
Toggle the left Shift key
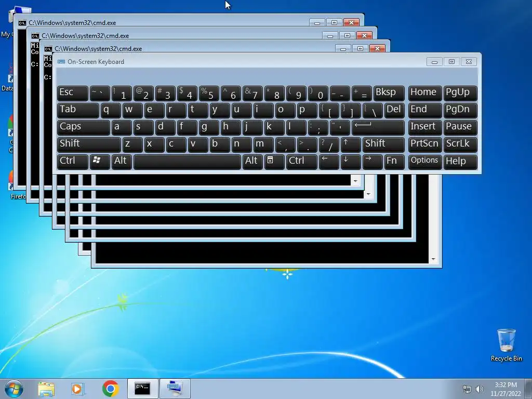click(89, 144)
